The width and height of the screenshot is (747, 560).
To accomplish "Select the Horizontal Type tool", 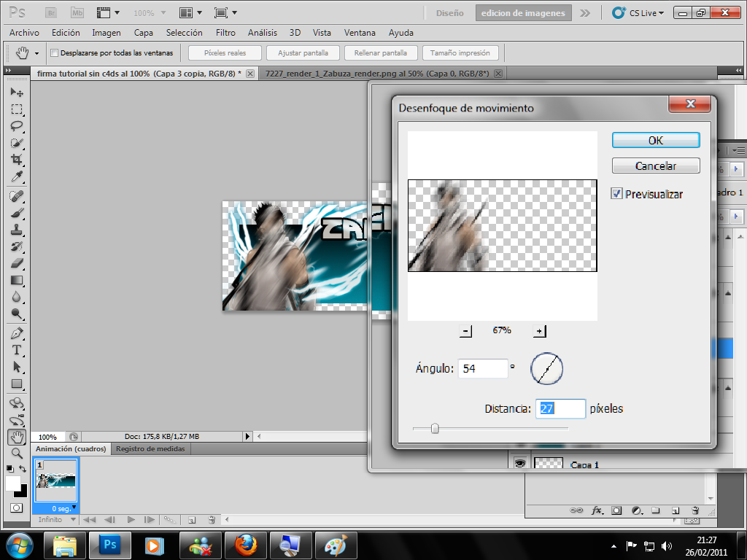I will 17,350.
